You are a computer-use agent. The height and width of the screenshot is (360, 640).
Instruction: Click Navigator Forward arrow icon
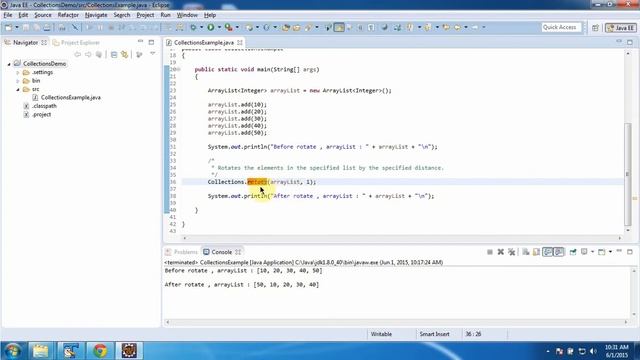point(88,54)
